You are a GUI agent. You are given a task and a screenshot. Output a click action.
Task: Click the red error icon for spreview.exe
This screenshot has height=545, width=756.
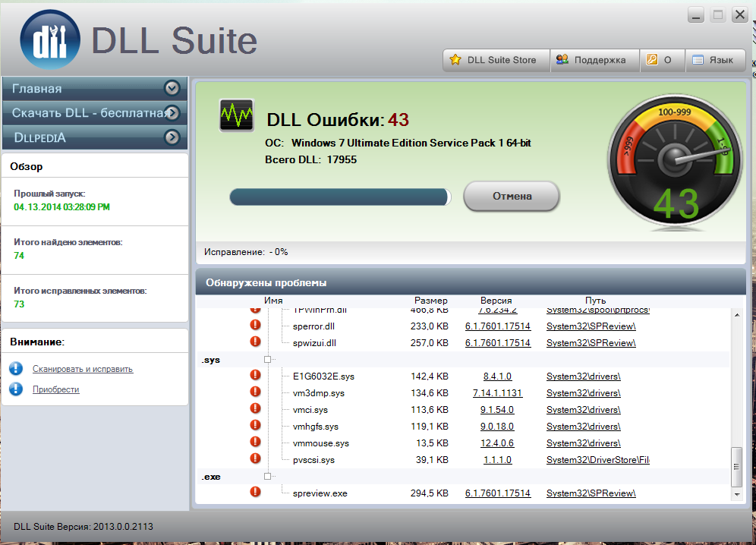tap(255, 493)
